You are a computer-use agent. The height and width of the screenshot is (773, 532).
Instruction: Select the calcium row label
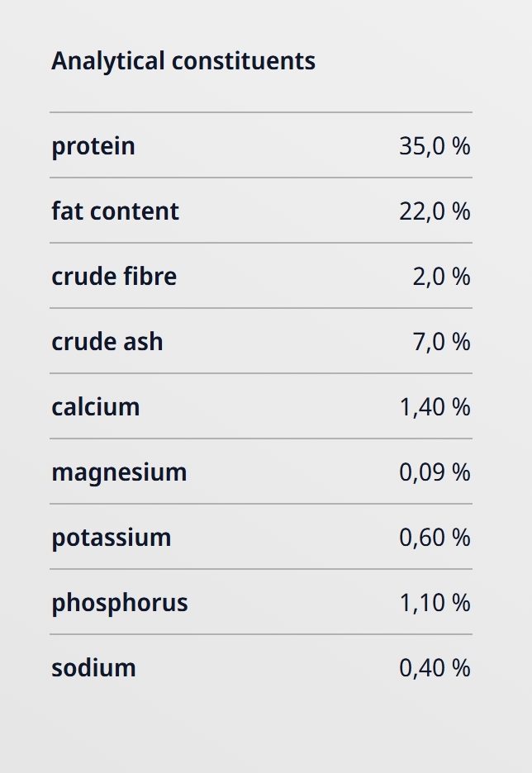[x=96, y=407]
